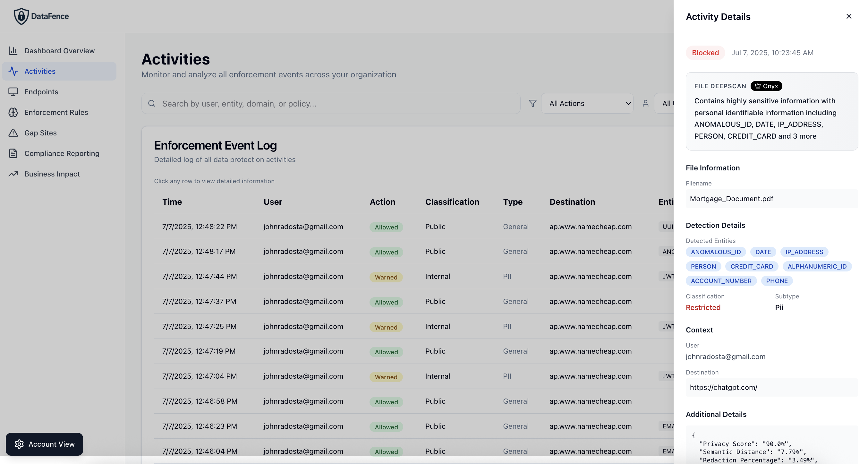Click the Destination column header
The height and width of the screenshot is (464, 868).
(x=572, y=202)
